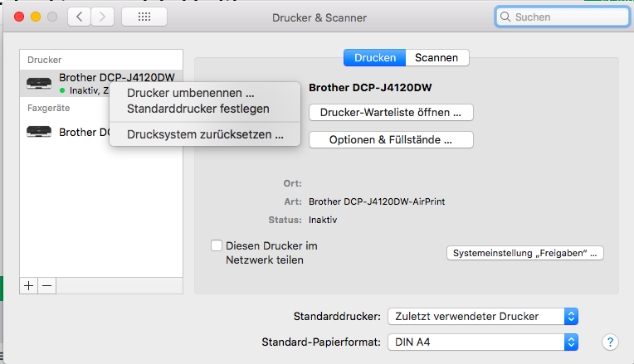The width and height of the screenshot is (634, 364).
Task: Select the Brother fax icon under Faxgeräte
Action: (x=39, y=132)
